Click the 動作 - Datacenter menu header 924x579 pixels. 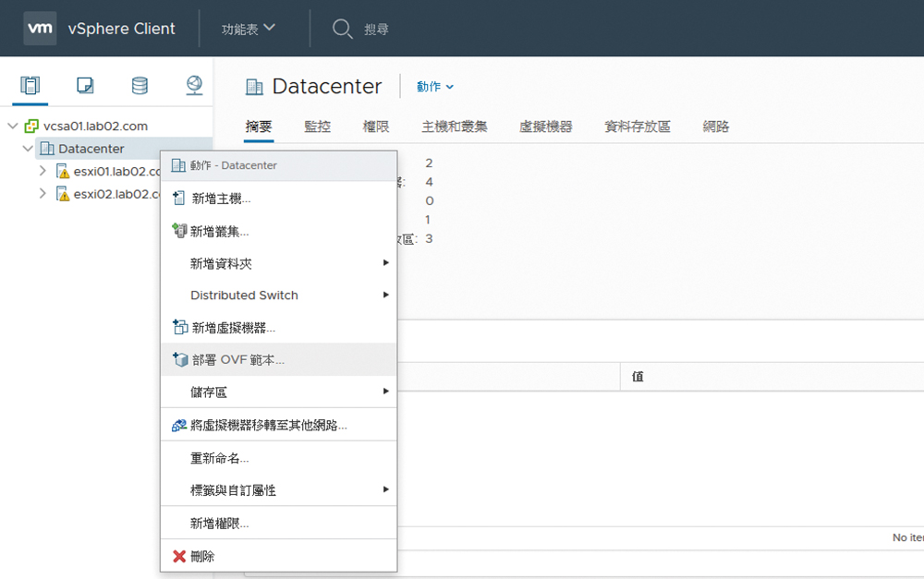[x=278, y=165]
